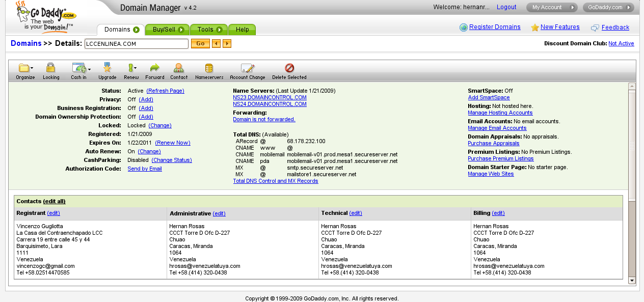Screen dimensions: 644x302
Task: Go to the next domain arrow
Action: coord(227,44)
